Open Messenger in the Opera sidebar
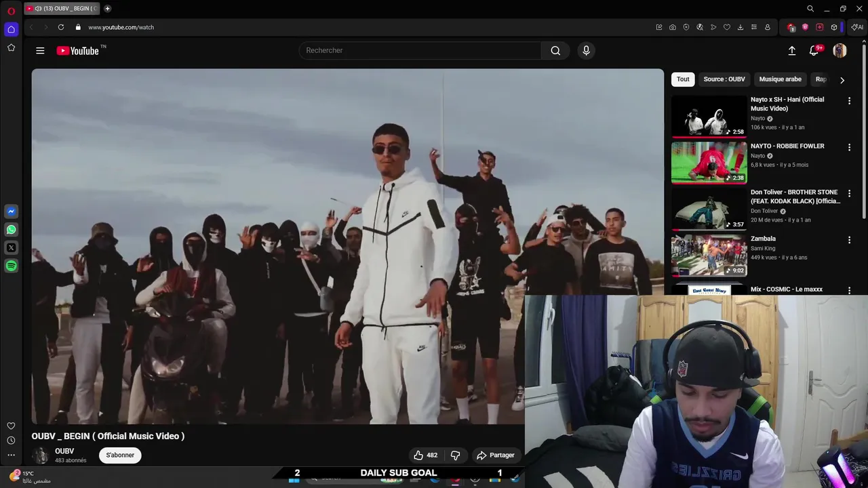Image resolution: width=868 pixels, height=488 pixels. [11, 211]
